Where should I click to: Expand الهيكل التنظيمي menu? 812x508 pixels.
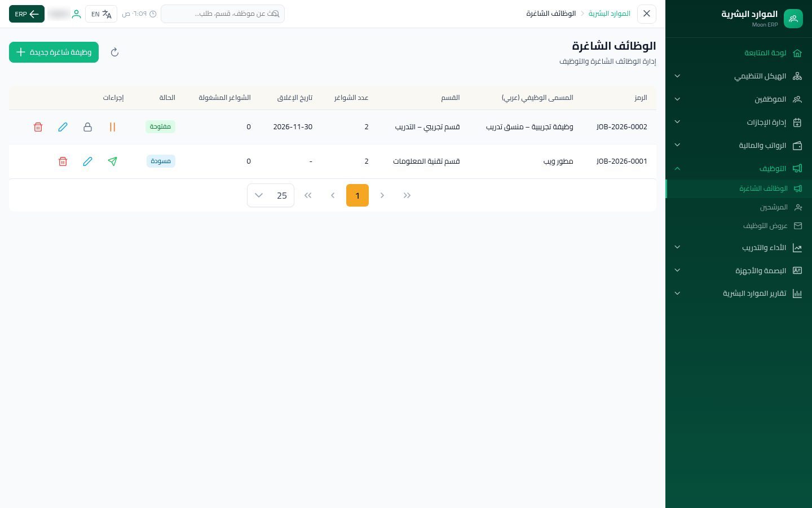(x=739, y=76)
